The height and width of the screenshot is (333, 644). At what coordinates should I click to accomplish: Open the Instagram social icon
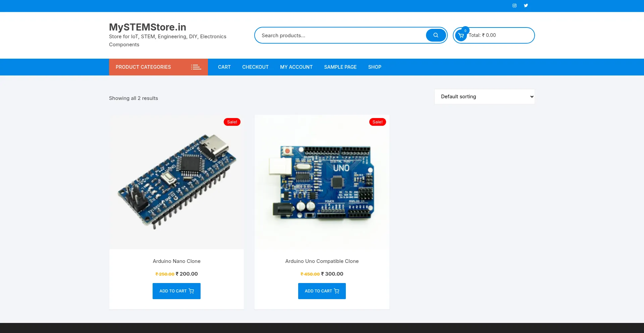[514, 5]
